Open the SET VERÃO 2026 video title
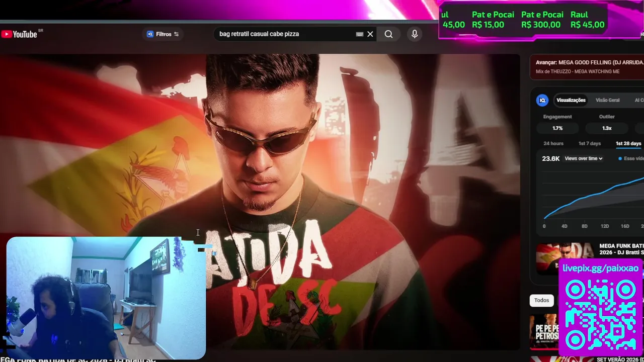 coord(620,359)
